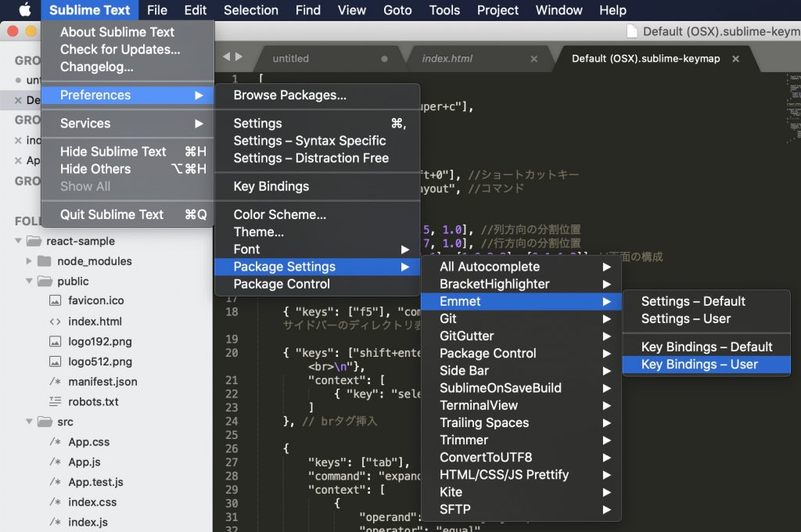Open TerminalView package settings

[x=521, y=406]
